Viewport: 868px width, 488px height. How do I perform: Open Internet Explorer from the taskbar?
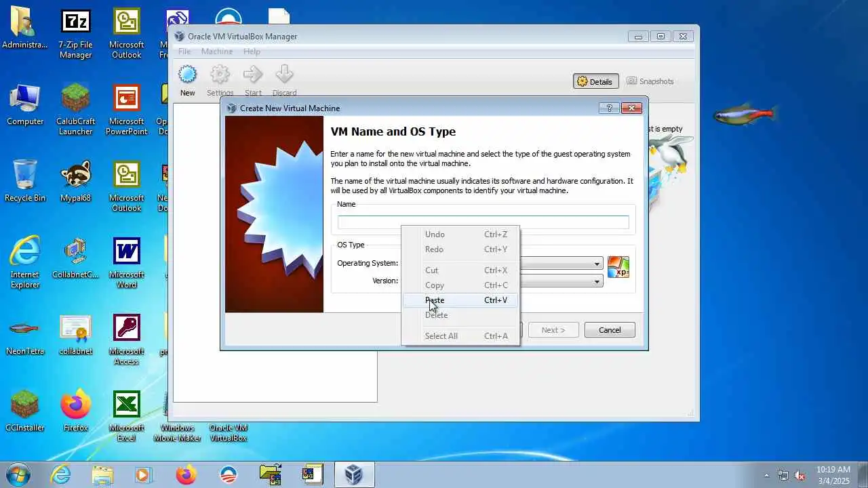[61, 474]
